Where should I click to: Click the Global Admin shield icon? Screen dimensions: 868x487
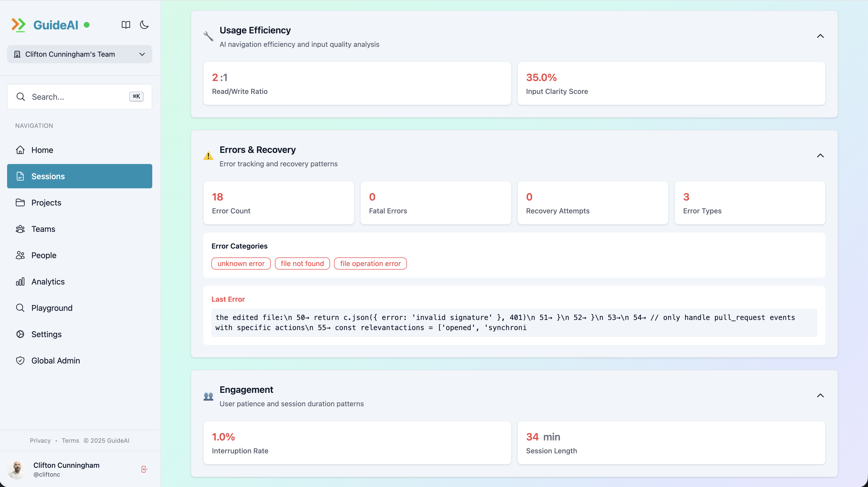click(x=20, y=360)
